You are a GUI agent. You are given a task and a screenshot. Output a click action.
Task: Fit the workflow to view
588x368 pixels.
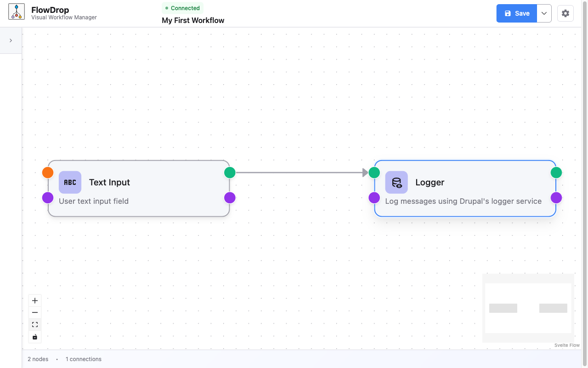34,324
